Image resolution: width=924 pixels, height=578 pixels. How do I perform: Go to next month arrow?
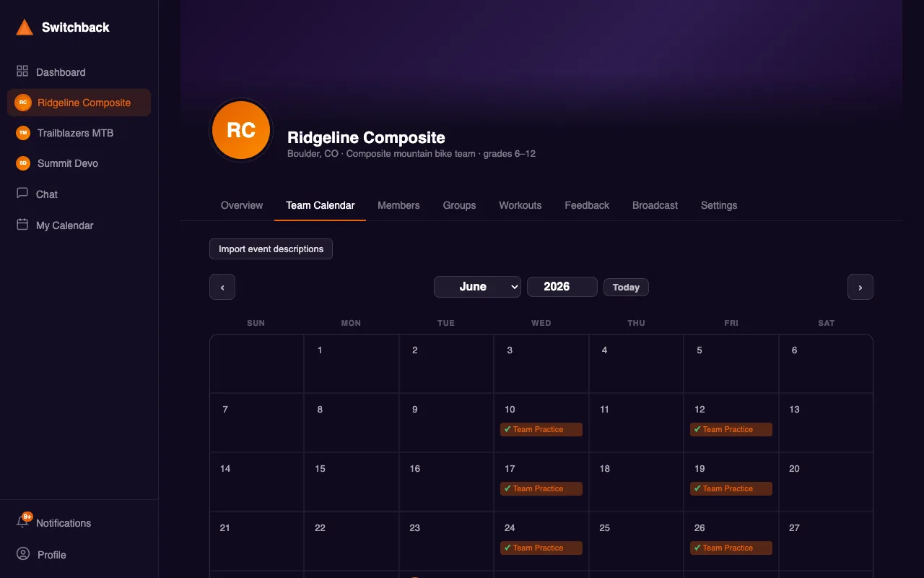[x=860, y=287]
